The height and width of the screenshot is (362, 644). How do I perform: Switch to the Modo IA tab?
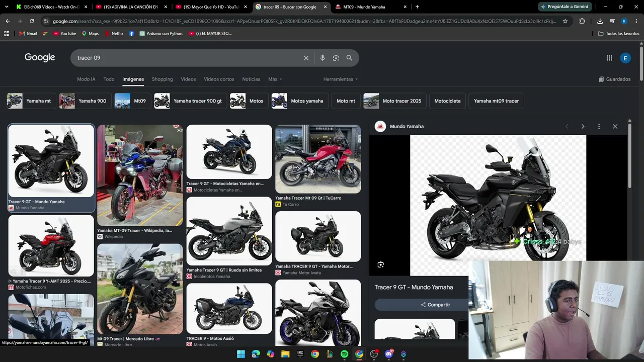(x=86, y=79)
